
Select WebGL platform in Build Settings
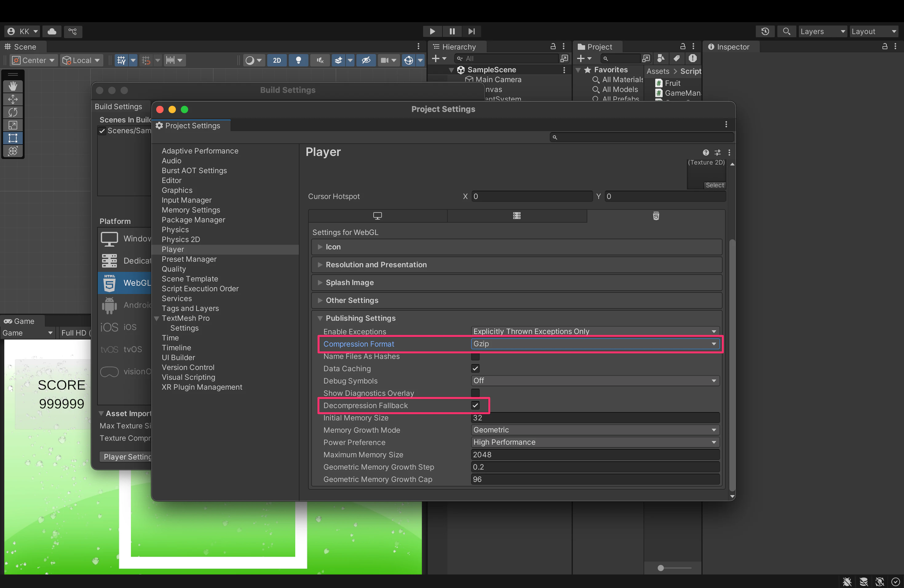click(x=125, y=283)
